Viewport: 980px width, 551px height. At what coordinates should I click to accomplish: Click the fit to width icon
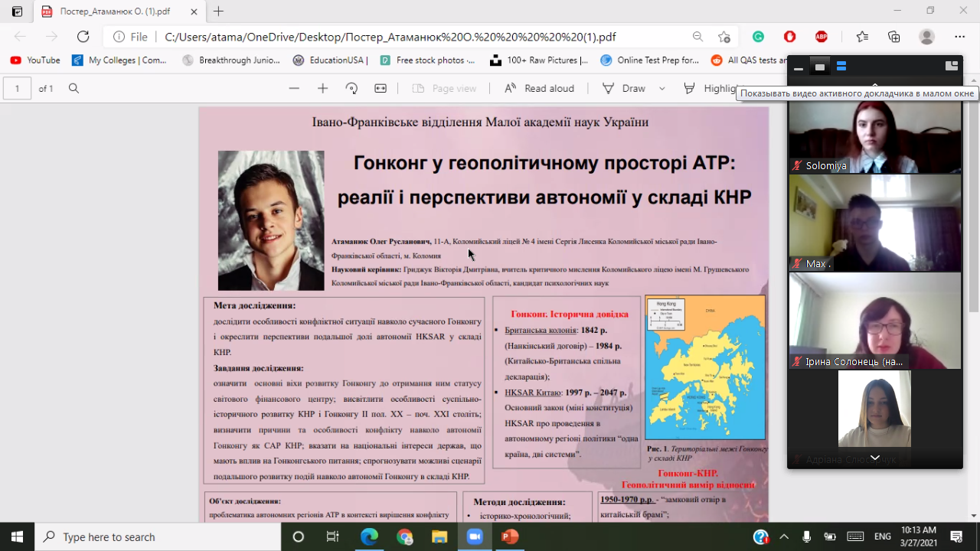pos(381,88)
